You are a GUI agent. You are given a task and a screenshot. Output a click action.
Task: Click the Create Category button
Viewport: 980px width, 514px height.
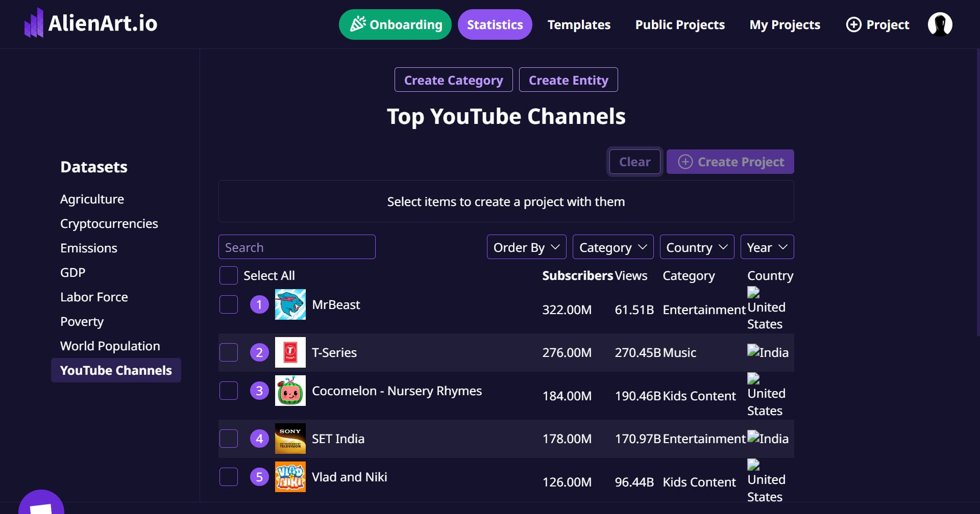pos(454,80)
